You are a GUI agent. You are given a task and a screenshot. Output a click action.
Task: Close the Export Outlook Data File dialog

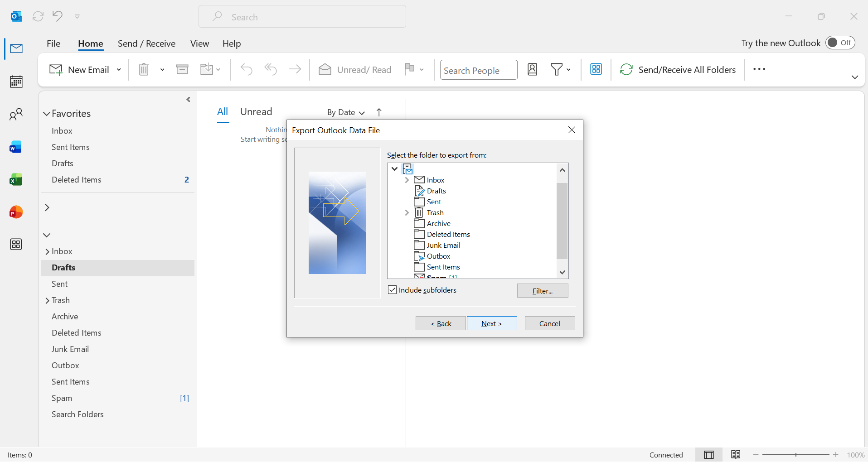tap(572, 130)
